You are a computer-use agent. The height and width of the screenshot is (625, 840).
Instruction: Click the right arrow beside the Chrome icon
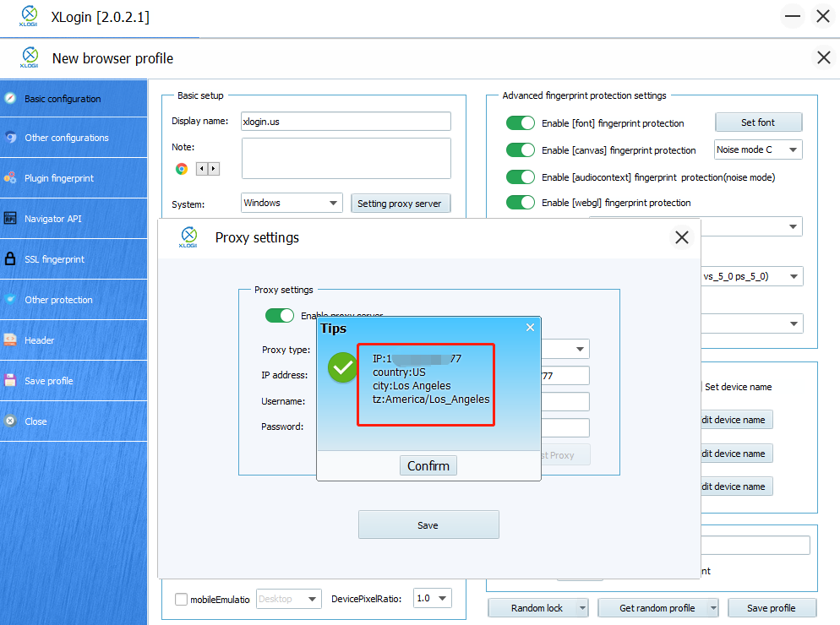[x=213, y=169]
